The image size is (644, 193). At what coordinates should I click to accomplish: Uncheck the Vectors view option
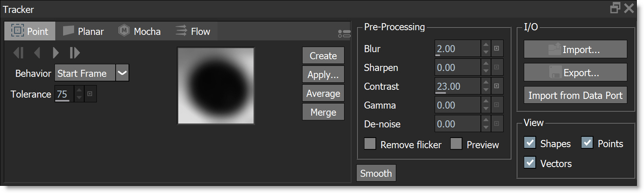(x=530, y=163)
